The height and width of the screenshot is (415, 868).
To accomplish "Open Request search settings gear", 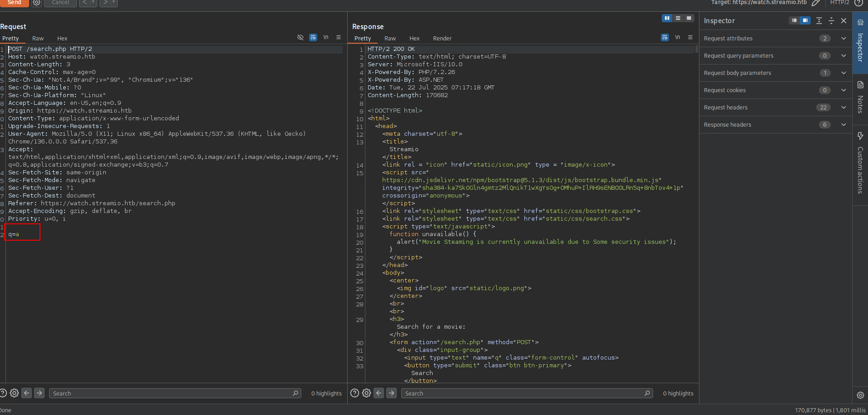I will point(15,393).
